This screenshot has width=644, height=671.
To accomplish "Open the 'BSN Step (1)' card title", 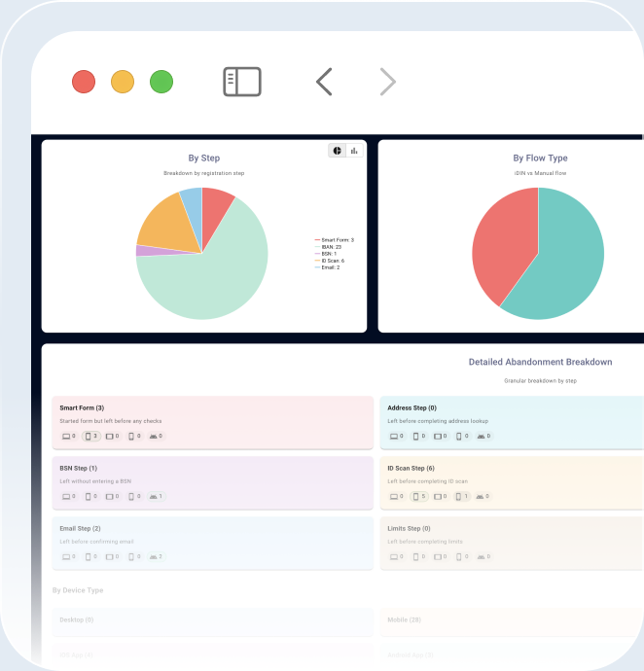I will 79,468.
